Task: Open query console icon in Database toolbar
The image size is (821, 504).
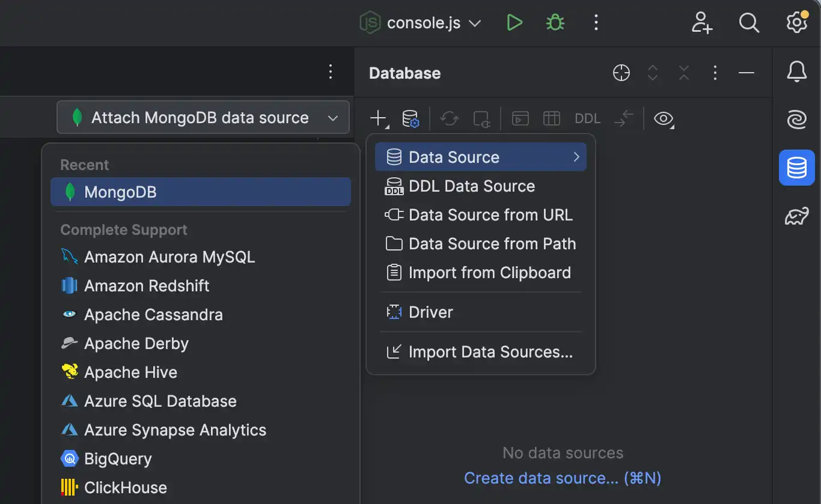Action: point(520,118)
